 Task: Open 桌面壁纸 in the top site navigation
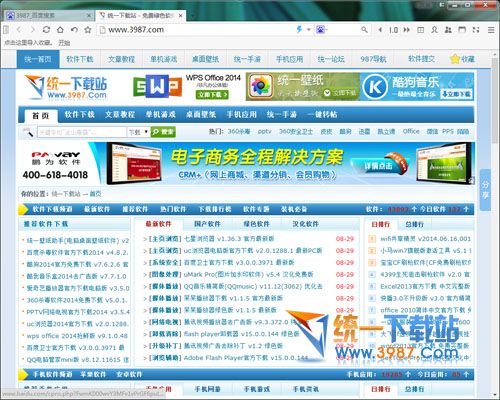[205, 59]
